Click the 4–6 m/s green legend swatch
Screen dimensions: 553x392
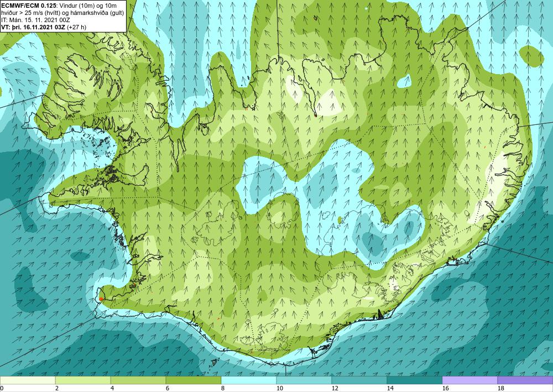[138, 380]
